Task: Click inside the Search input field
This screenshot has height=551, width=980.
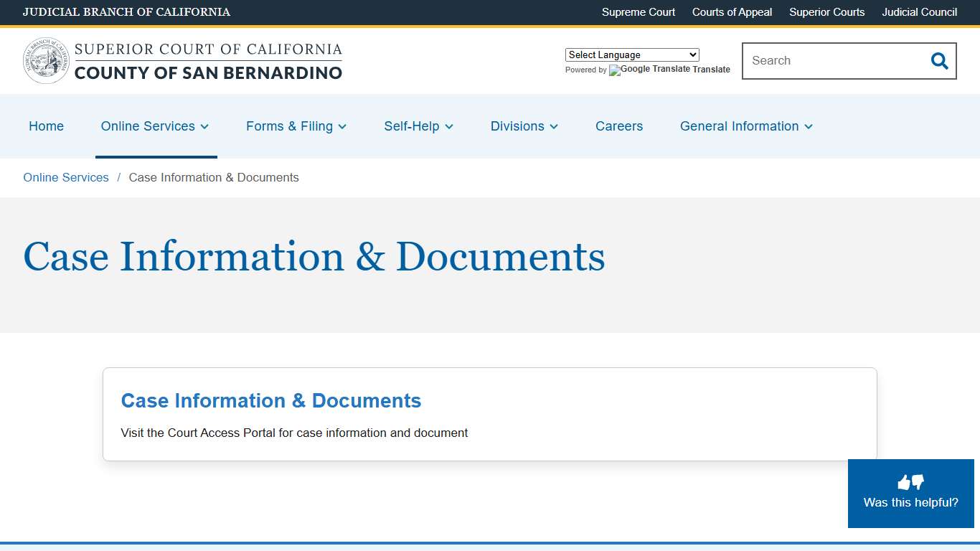Action: (825, 61)
